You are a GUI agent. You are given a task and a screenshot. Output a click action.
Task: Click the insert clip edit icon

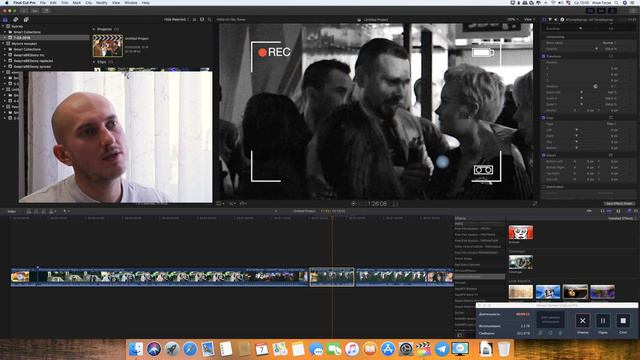(36, 211)
